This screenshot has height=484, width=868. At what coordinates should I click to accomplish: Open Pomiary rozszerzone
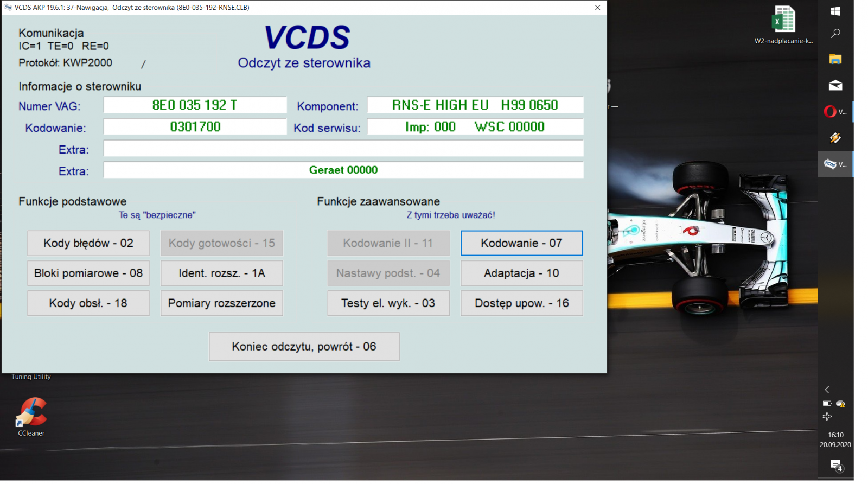[222, 303]
